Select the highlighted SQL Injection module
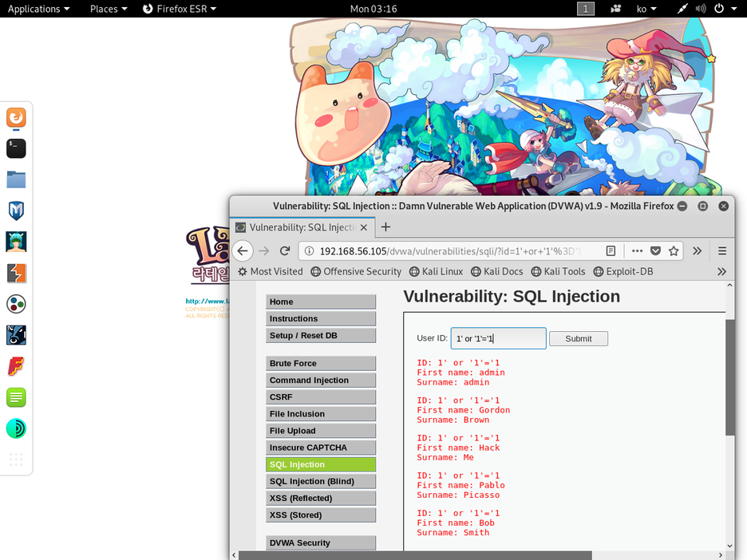 321,464
